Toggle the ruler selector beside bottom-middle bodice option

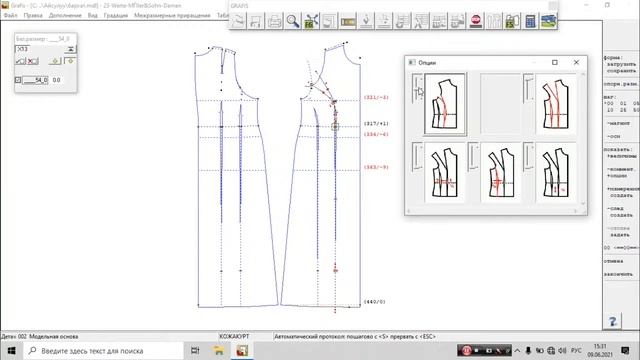pyautogui.click(x=473, y=157)
